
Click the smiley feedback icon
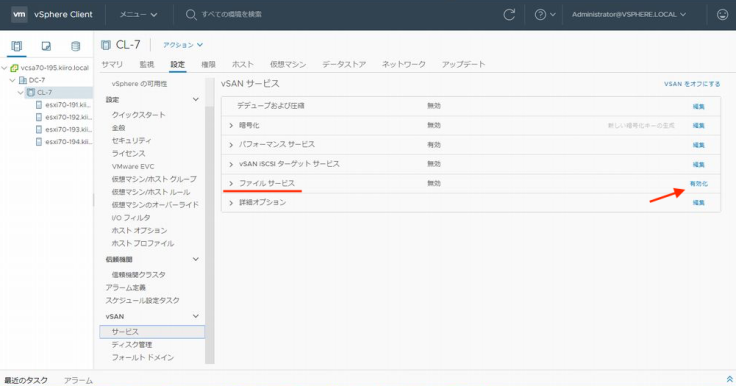point(722,15)
